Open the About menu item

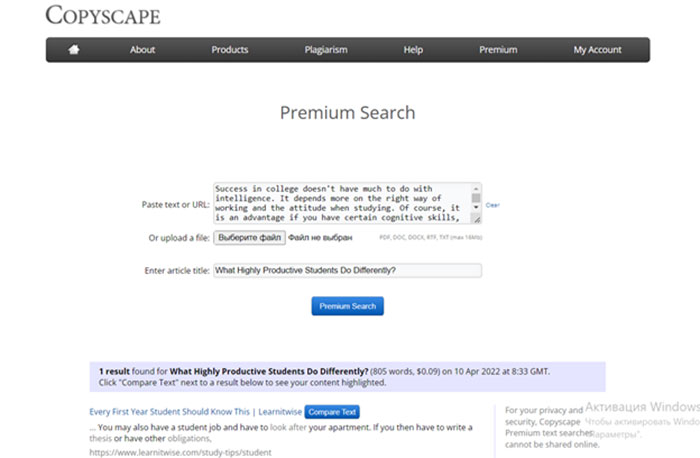(142, 50)
